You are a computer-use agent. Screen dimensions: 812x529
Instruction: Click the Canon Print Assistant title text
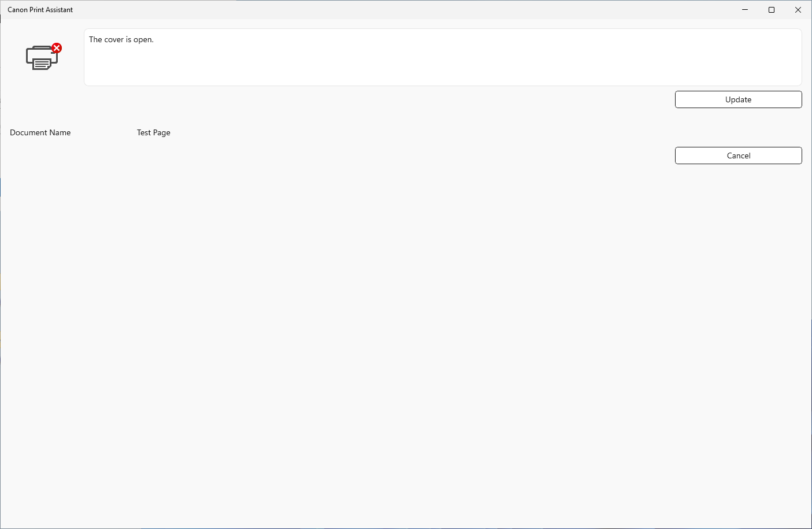[x=40, y=9]
